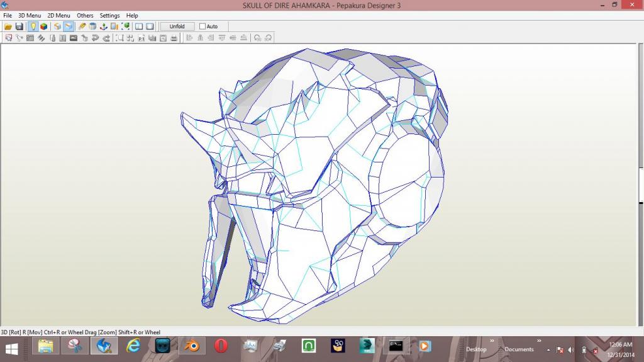
Task: Click the align right icon
Action: point(211,38)
